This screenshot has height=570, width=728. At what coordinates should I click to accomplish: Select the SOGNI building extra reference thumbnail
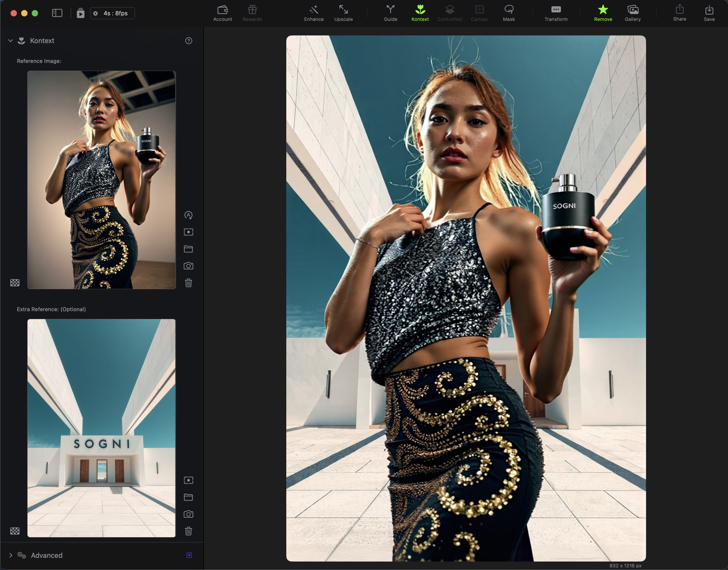click(101, 428)
